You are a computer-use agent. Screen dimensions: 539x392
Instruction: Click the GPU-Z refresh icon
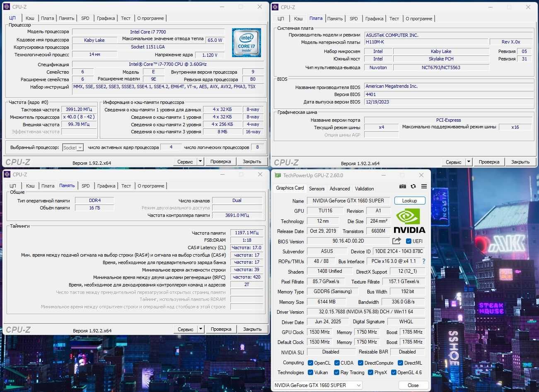[x=413, y=187]
